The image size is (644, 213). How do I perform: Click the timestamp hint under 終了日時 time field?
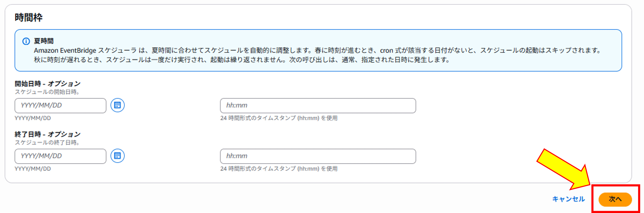[x=279, y=169]
